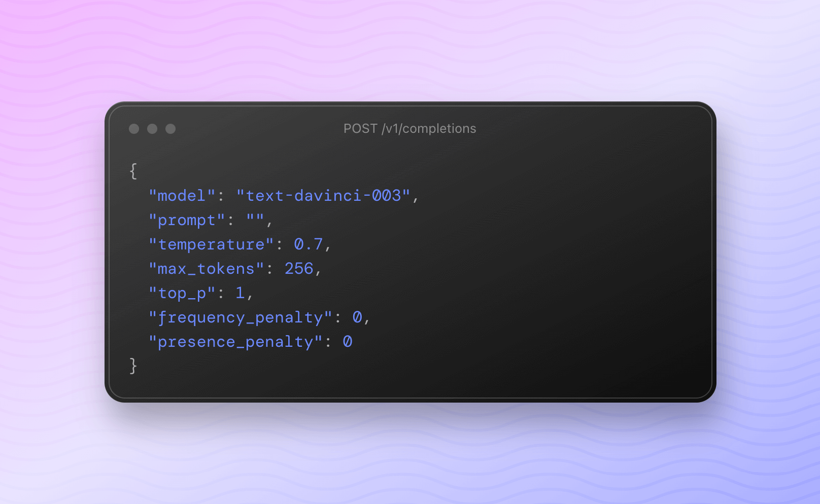
Task: Select the "model" key text
Action: click(x=182, y=196)
